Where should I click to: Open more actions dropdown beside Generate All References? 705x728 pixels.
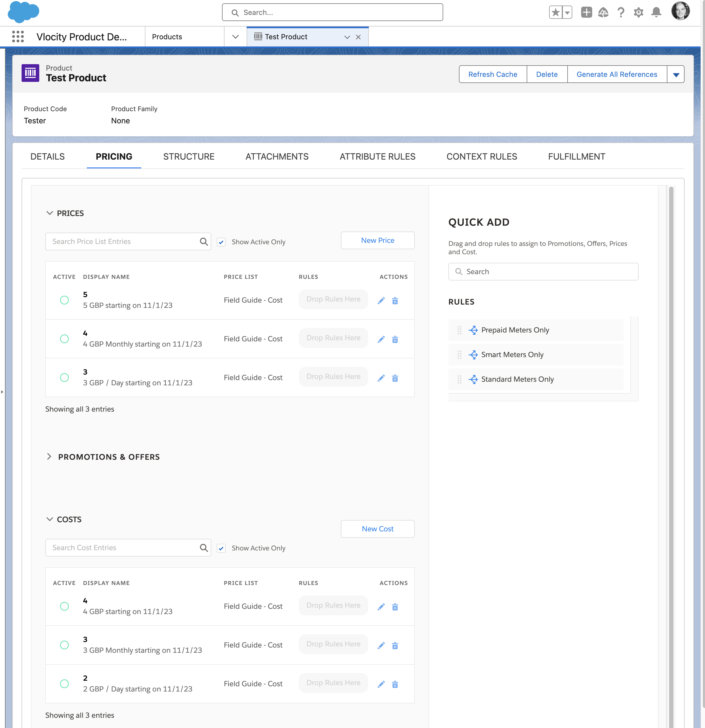676,74
